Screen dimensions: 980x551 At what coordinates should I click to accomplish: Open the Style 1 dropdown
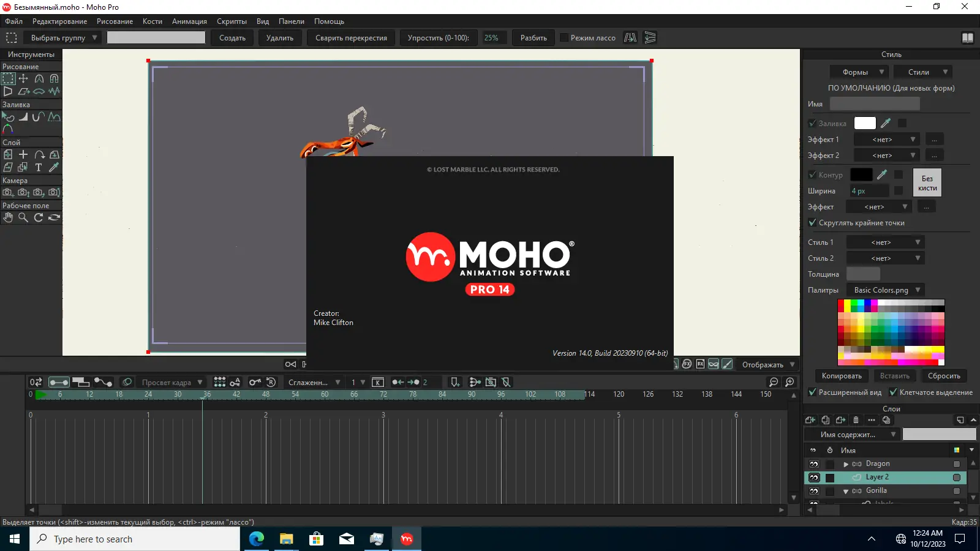point(885,242)
